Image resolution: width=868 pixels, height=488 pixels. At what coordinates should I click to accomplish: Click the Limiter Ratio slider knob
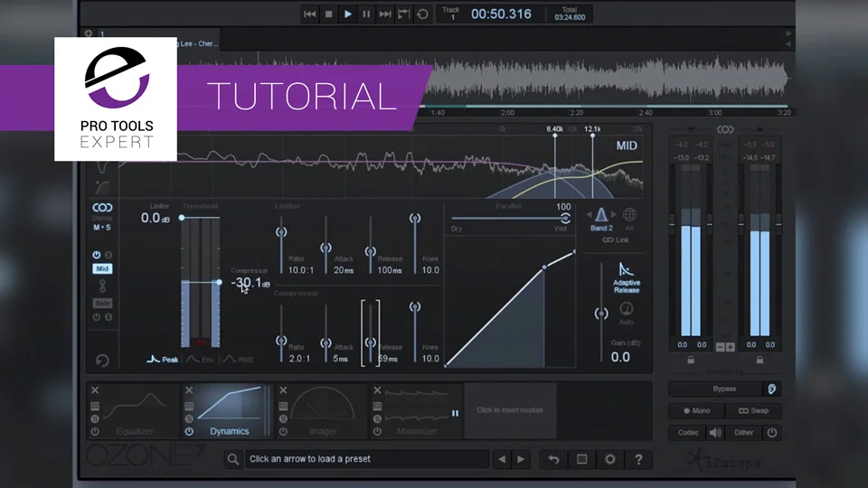pyautogui.click(x=281, y=232)
